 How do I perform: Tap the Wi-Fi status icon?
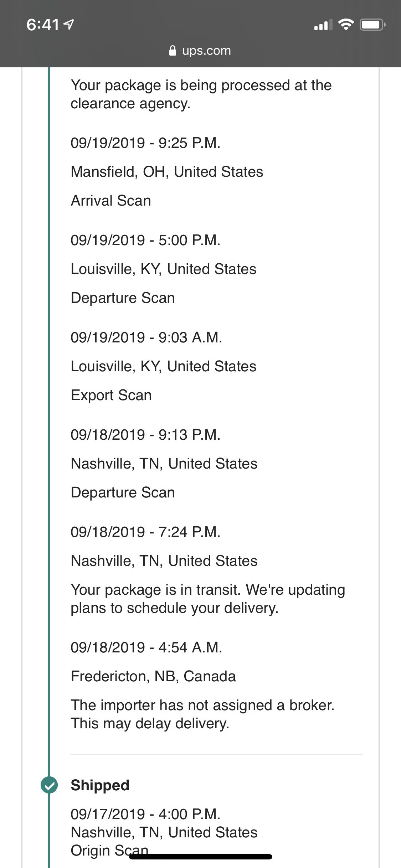345,25
